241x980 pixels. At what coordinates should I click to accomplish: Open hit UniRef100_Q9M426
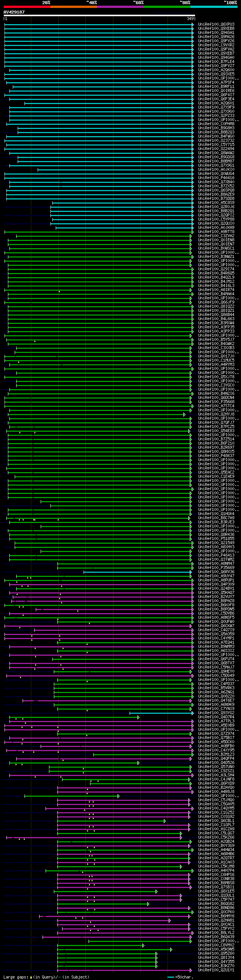[216, 37]
